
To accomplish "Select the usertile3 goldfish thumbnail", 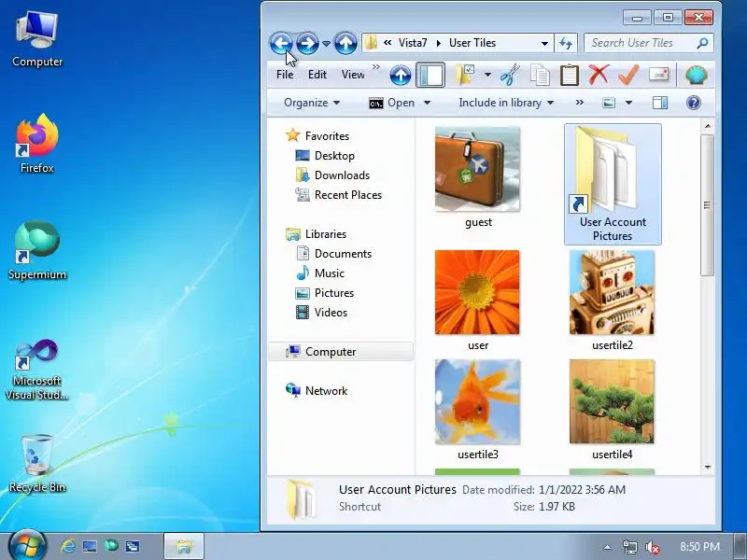I will tap(477, 401).
